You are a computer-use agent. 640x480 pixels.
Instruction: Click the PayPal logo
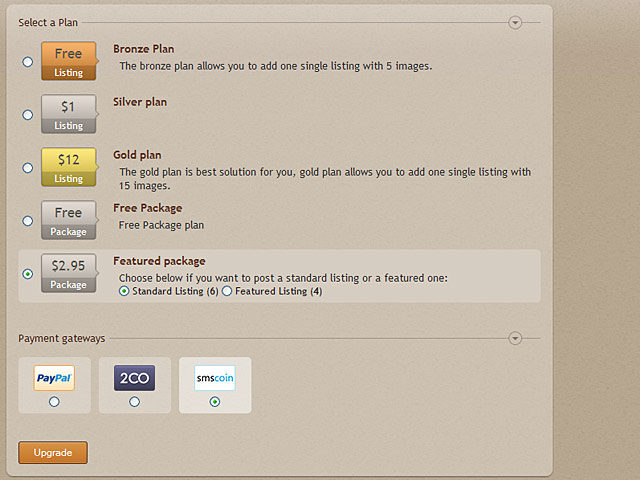pyautogui.click(x=54, y=378)
